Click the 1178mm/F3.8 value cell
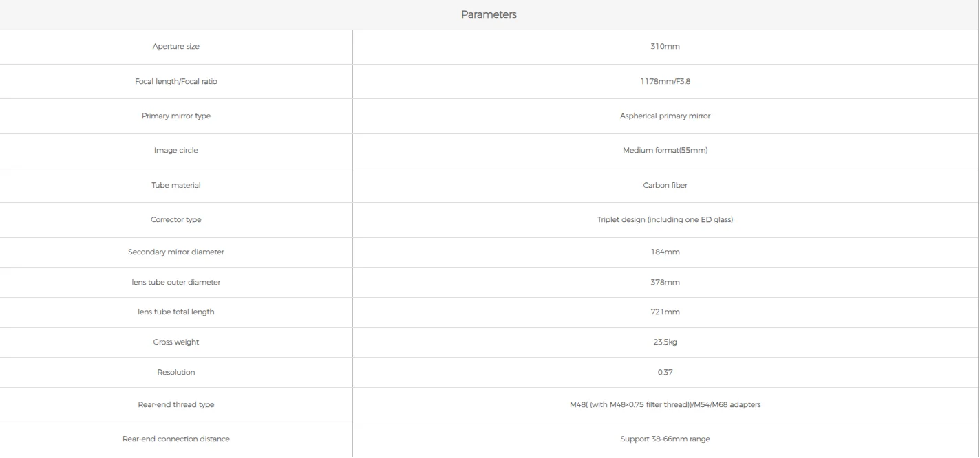The height and width of the screenshot is (458, 980). point(665,81)
